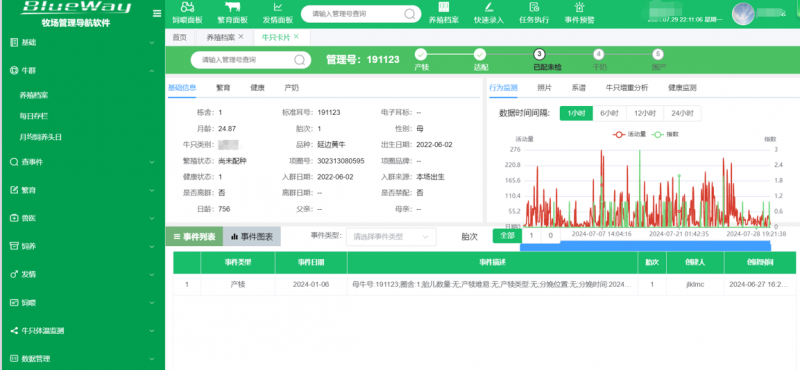Click the 兽医 sidebar medical kit icon
The image size is (800, 370).
(x=14, y=218)
